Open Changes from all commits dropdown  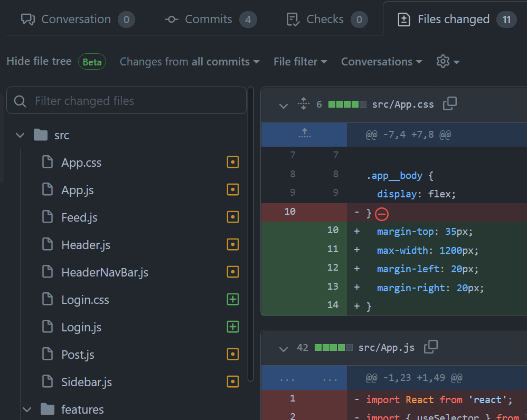tap(190, 62)
